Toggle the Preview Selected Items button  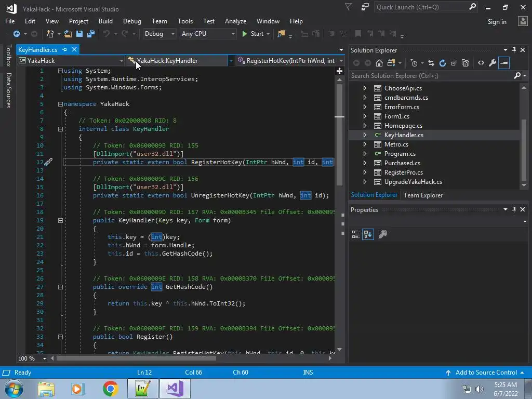(504, 63)
